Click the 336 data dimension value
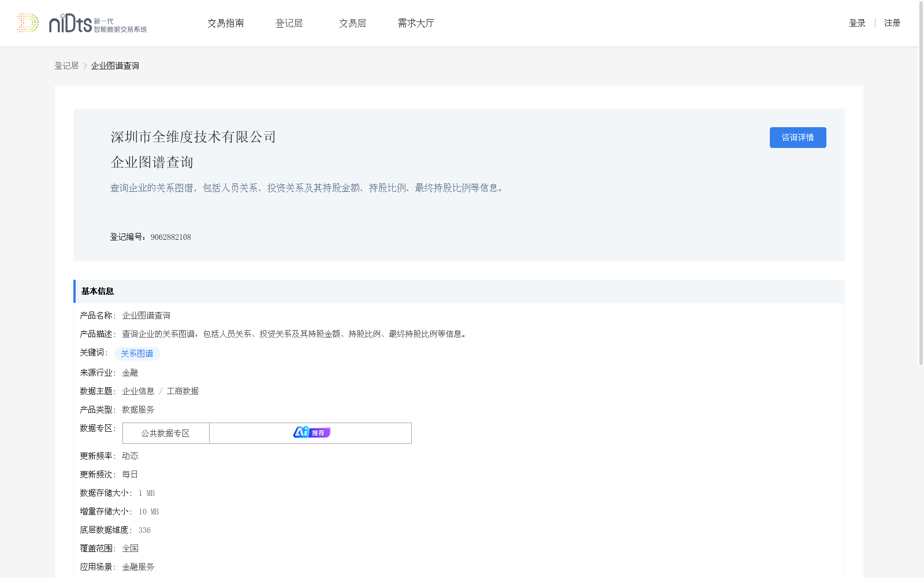 [x=144, y=530]
